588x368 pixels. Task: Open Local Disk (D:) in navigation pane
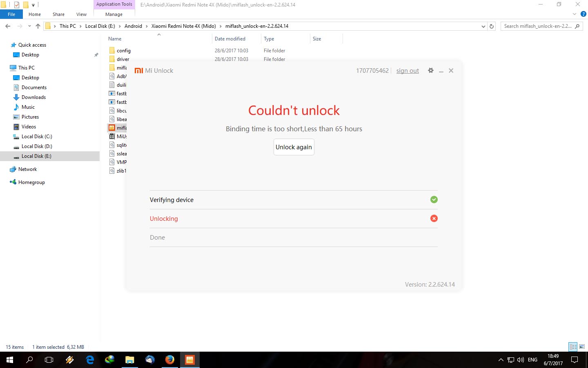(x=37, y=146)
